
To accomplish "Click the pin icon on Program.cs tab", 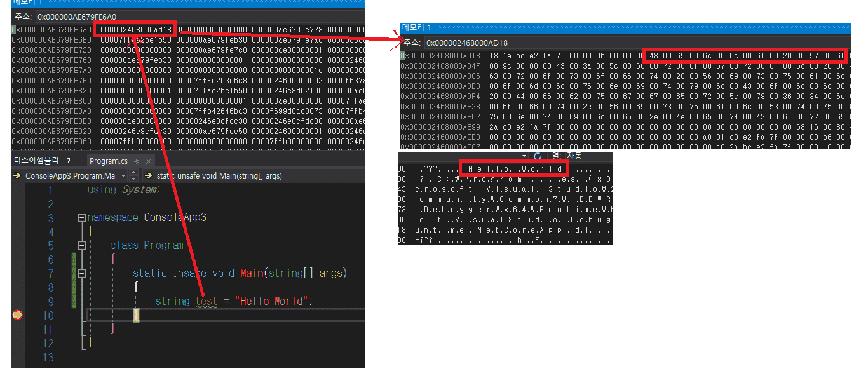I will coord(138,161).
